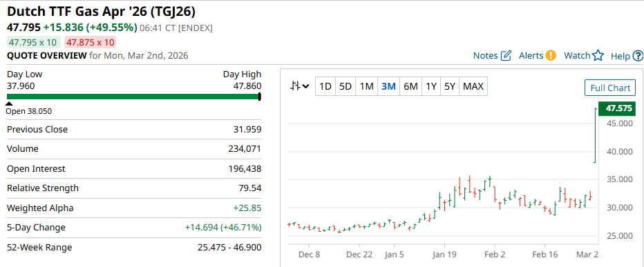The image size is (644, 267).
Task: Click the +15.836 (+49.55%) change text
Action: tap(90, 28)
